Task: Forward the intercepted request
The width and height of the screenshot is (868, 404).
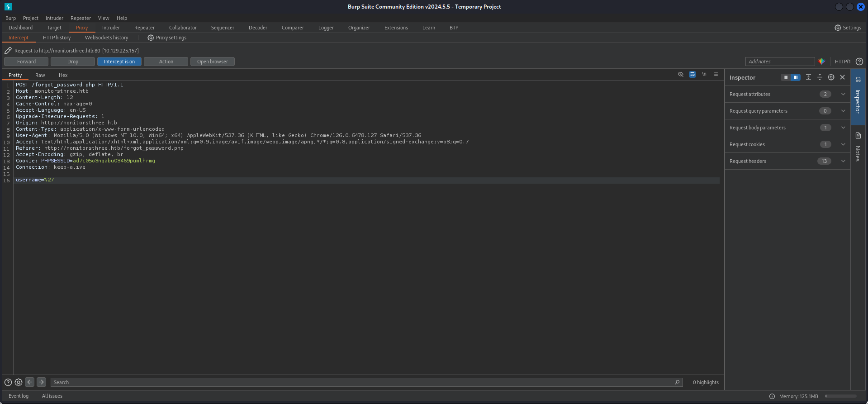Action: point(26,62)
